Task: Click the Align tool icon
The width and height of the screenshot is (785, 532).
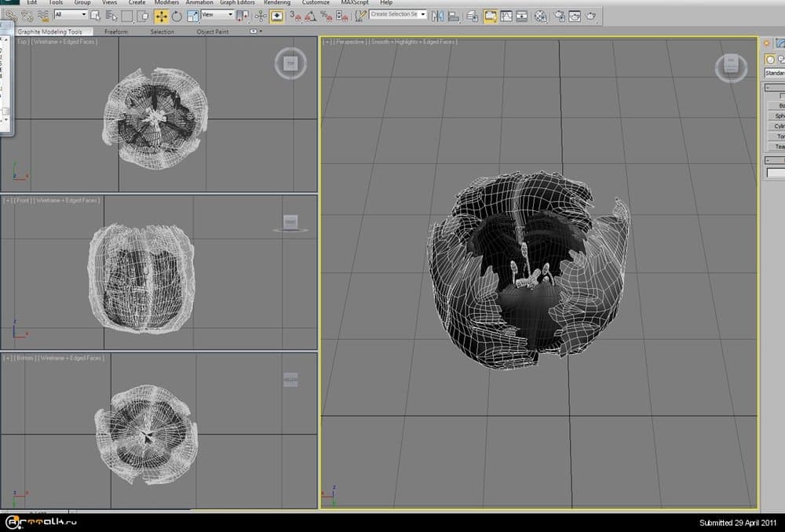Action: click(454, 16)
